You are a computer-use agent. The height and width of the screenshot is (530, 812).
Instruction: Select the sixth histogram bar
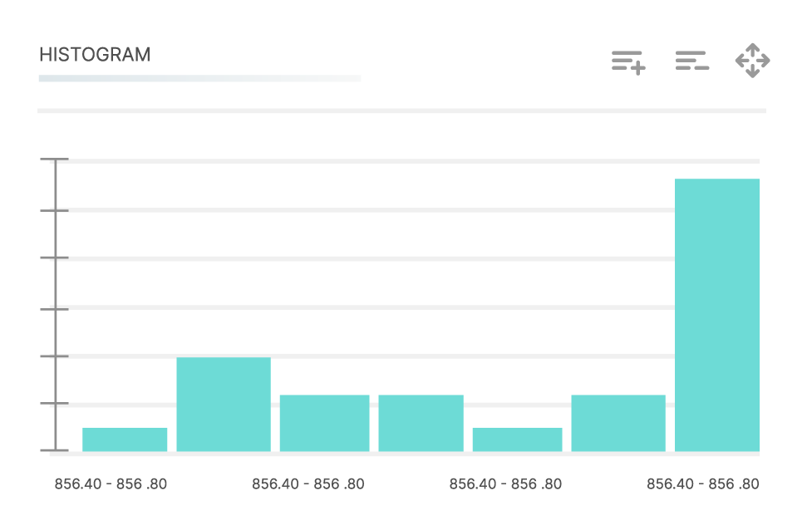pyautogui.click(x=618, y=424)
